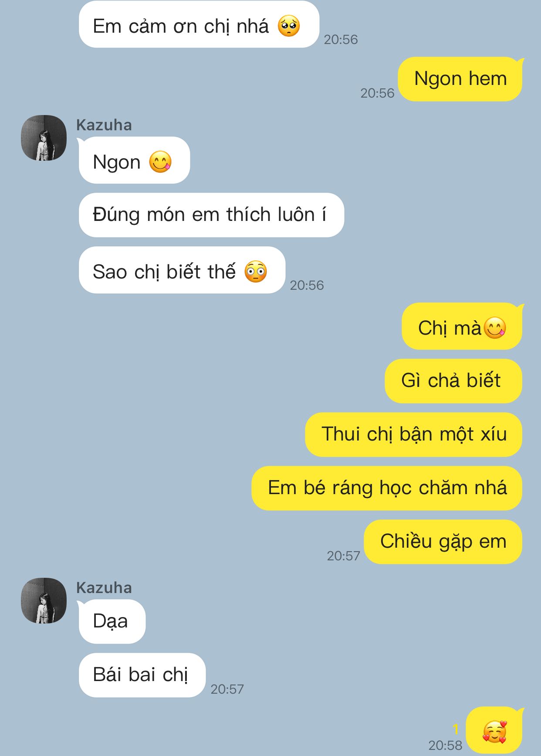Click the upper Kazuha sender name
Image resolution: width=541 pixels, height=756 pixels.
104,125
